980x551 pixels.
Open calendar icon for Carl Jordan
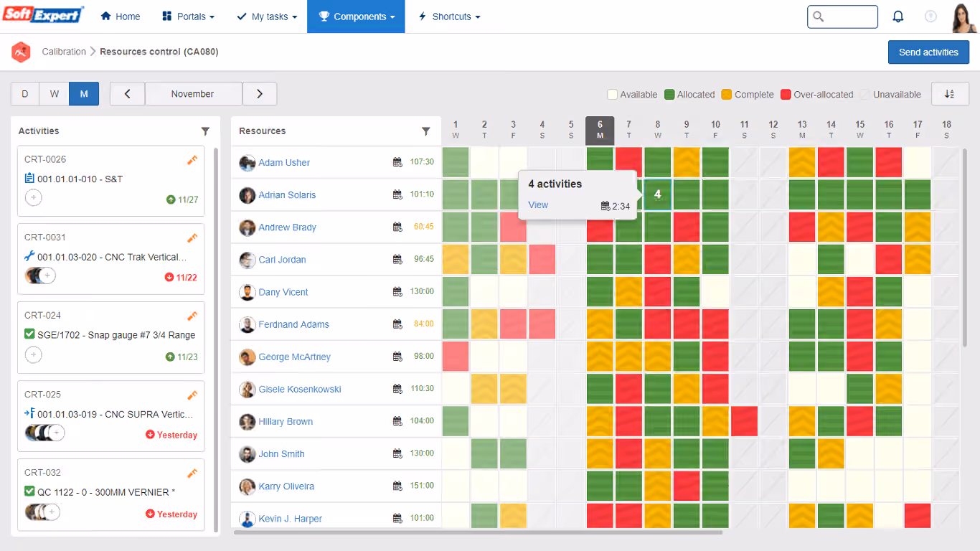pos(397,259)
